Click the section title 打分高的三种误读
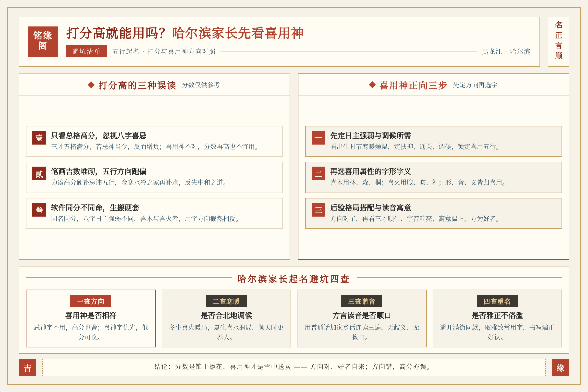This screenshot has height=392, width=588. (137, 85)
